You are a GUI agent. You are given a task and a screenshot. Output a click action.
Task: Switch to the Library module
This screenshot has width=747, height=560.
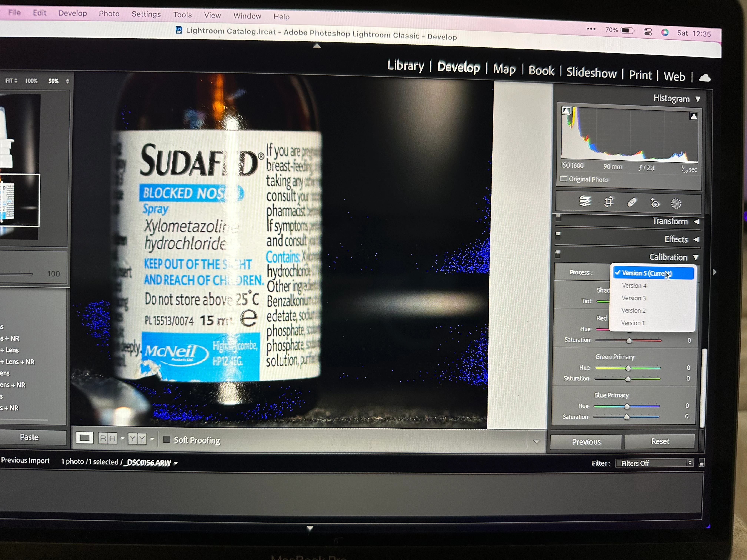pos(405,65)
